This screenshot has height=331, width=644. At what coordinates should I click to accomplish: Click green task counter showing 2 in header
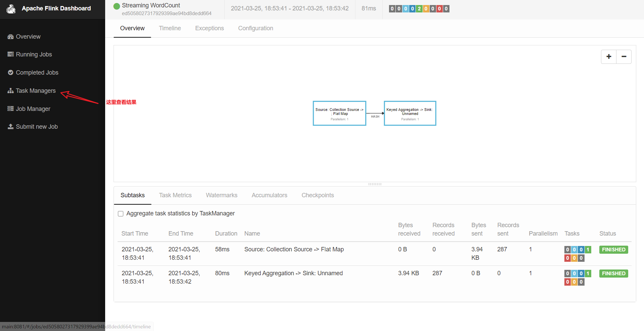419,9
